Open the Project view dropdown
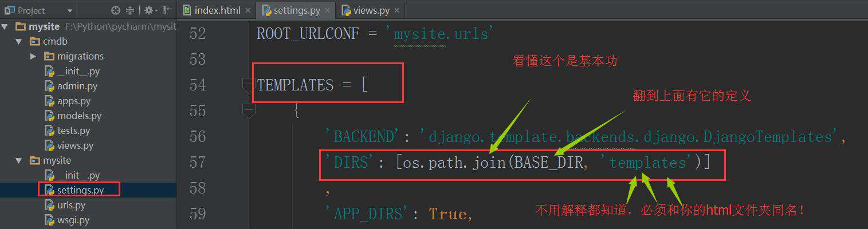 [x=70, y=10]
